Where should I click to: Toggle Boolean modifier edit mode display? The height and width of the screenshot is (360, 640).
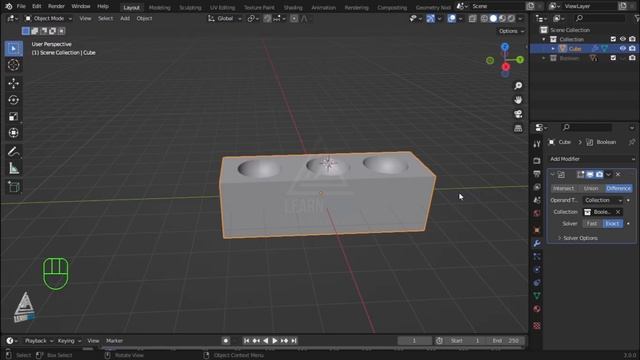tap(580, 175)
